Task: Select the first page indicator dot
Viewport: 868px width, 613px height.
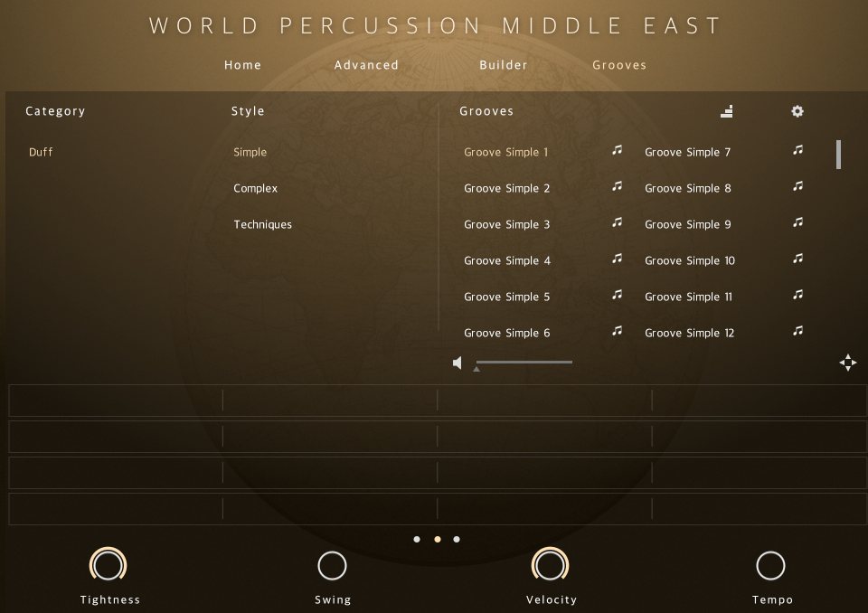Action: click(x=417, y=539)
